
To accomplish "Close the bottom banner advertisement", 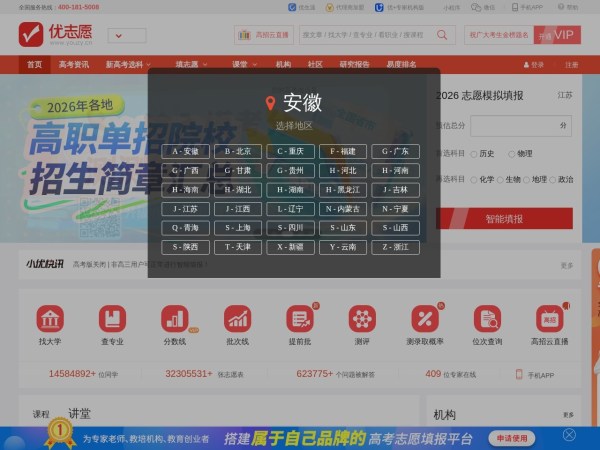I will click(569, 435).
